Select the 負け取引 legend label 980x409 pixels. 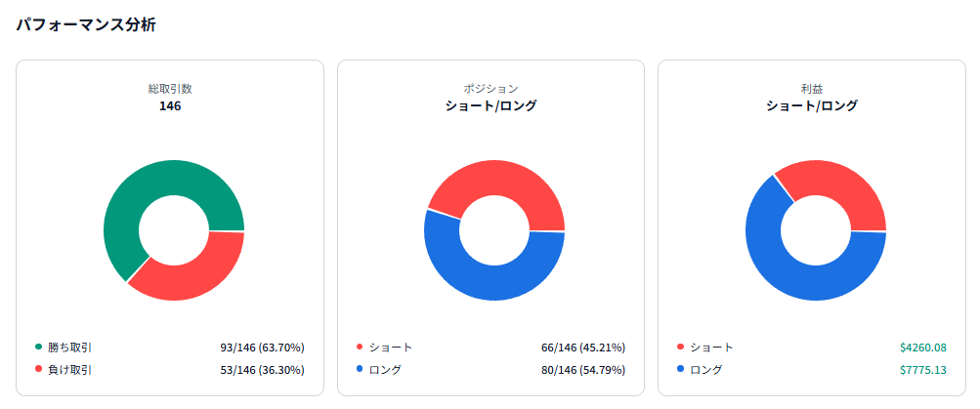[70, 370]
